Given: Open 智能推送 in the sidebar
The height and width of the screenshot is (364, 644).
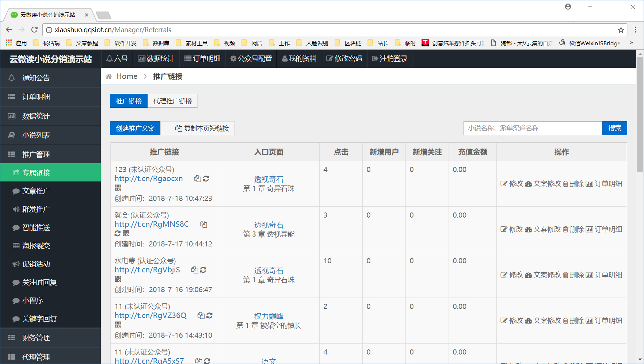Looking at the screenshot, I should click(50, 227).
